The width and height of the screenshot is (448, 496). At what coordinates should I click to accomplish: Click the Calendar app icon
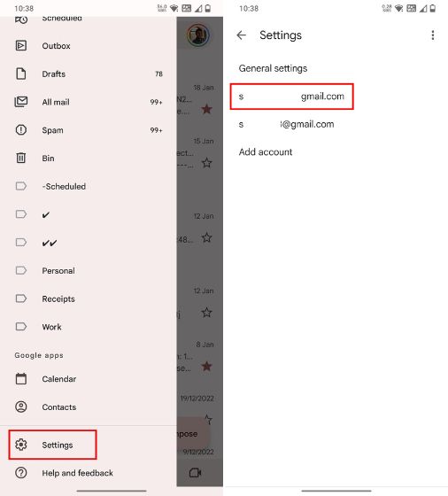click(21, 379)
